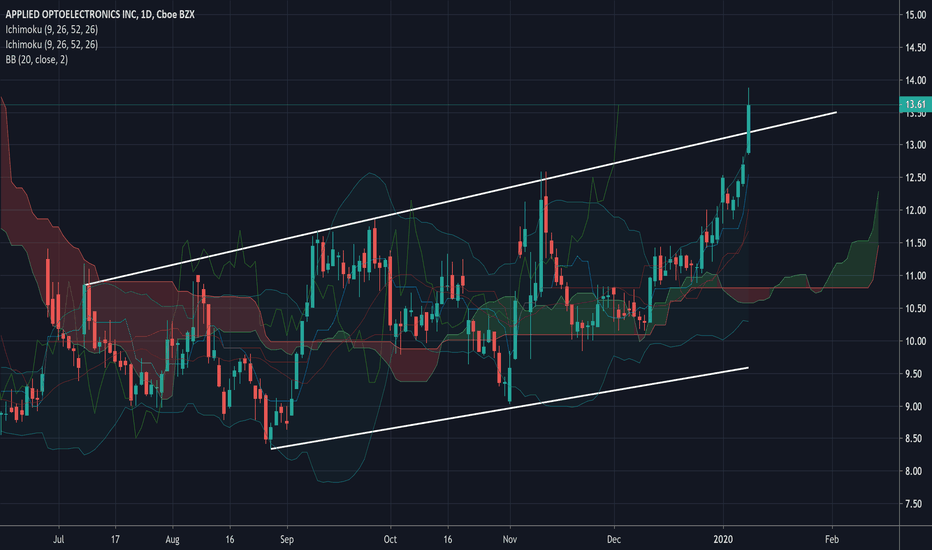
Task: Click the 14.00 price axis label
Action: click(x=915, y=80)
